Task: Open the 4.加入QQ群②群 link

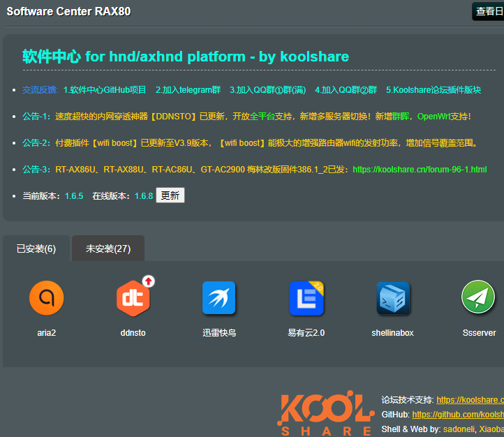Action: point(346,89)
